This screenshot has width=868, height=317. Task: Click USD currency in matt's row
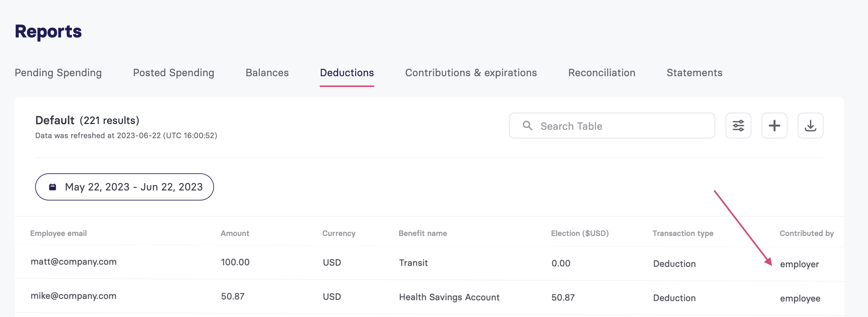pos(332,262)
